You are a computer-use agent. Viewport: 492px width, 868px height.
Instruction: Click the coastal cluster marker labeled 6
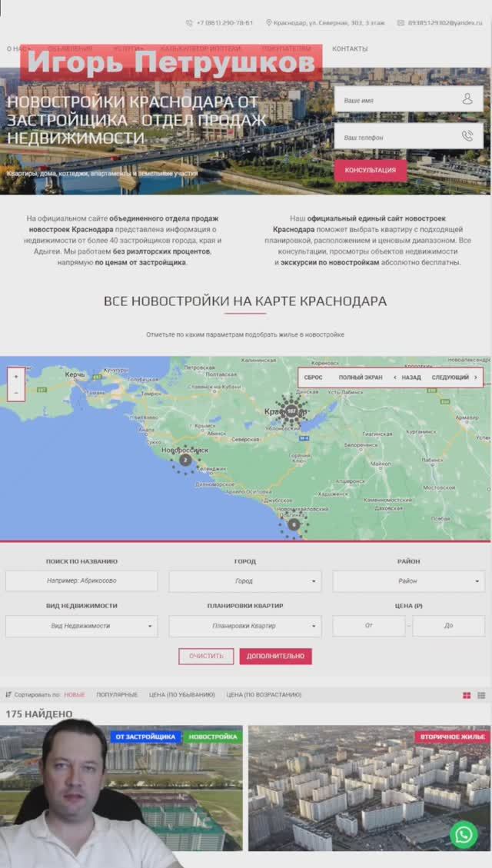294,524
